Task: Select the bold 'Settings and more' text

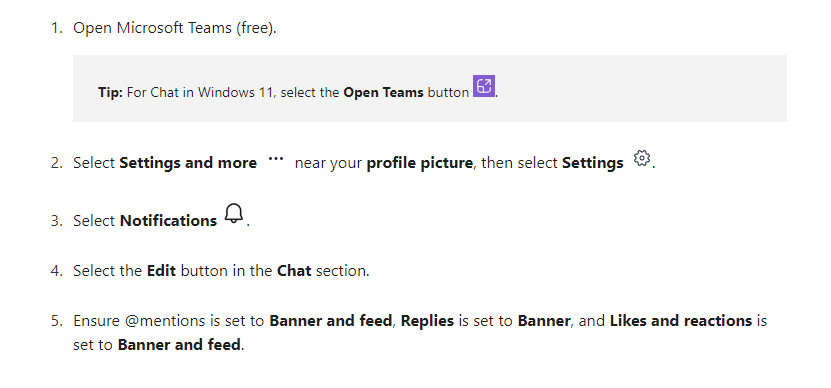Action: point(188,163)
